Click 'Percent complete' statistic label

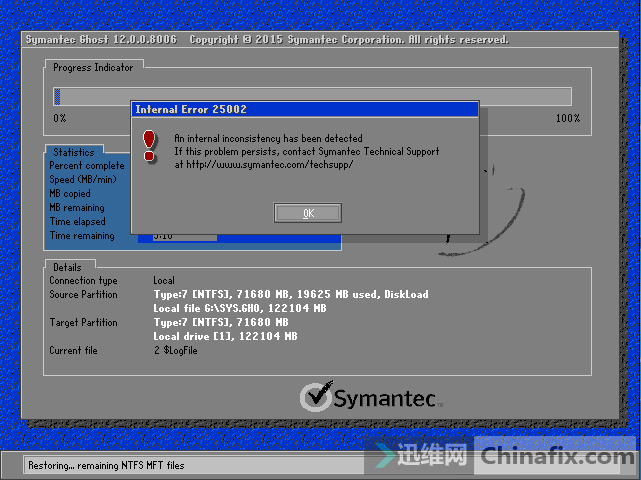[87, 166]
